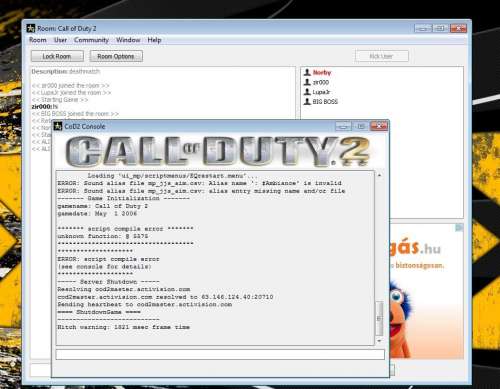Click 'Server Shutdown' console line
500x389 pixels.
[108, 282]
